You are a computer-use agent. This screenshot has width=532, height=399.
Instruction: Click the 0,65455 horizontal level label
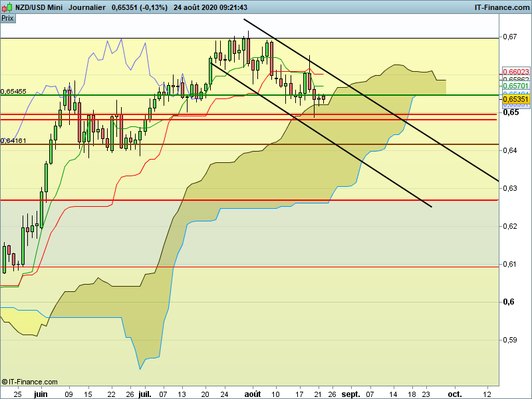pos(13,91)
